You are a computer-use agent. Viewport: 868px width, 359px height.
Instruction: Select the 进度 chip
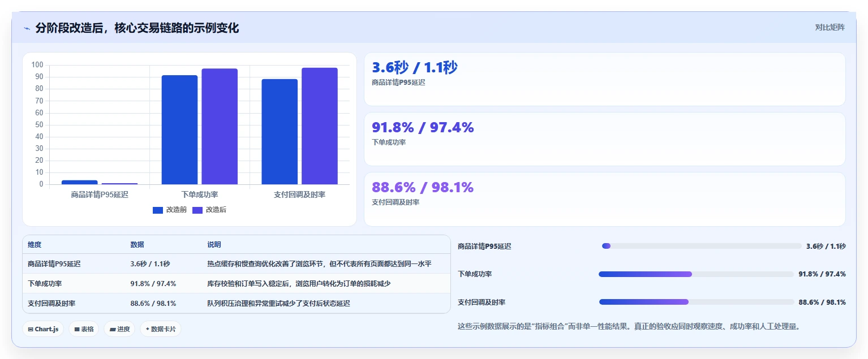coord(119,329)
